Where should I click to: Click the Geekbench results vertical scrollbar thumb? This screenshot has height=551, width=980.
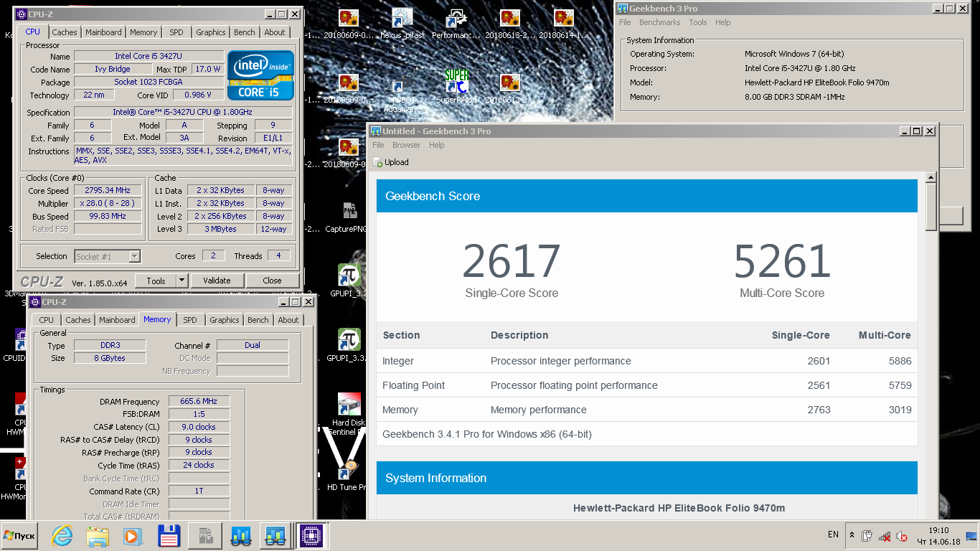931,207
